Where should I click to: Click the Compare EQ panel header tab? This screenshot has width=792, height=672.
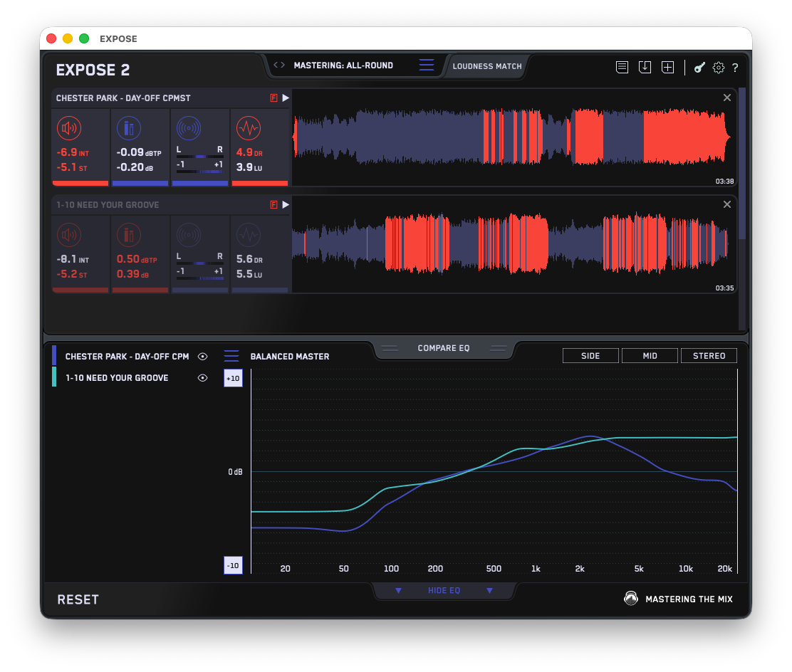click(444, 348)
